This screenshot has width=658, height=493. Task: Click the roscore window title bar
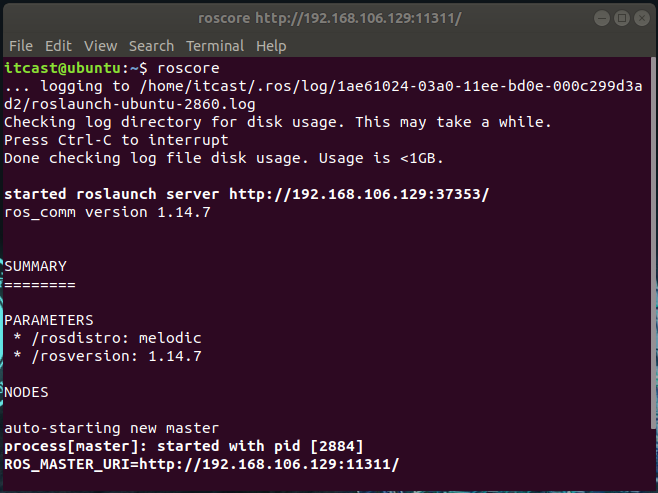coord(329,18)
